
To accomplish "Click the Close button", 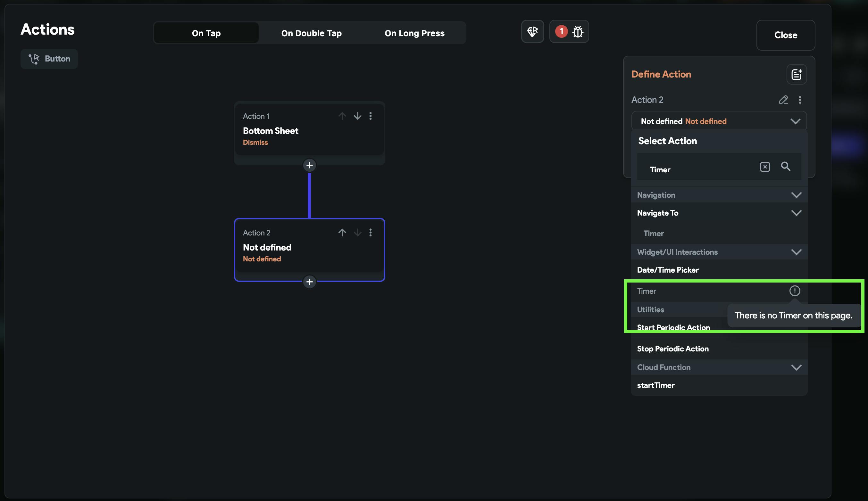I will pyautogui.click(x=785, y=35).
